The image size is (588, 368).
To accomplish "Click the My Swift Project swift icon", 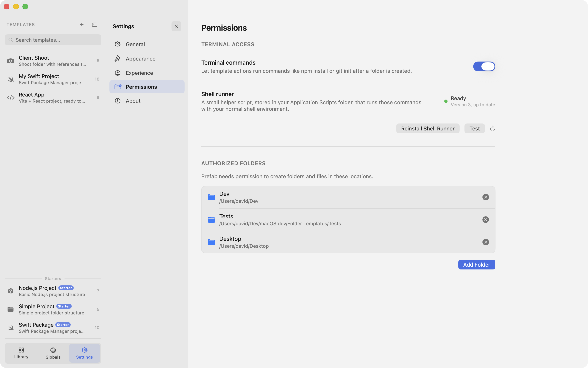I will click(x=11, y=79).
